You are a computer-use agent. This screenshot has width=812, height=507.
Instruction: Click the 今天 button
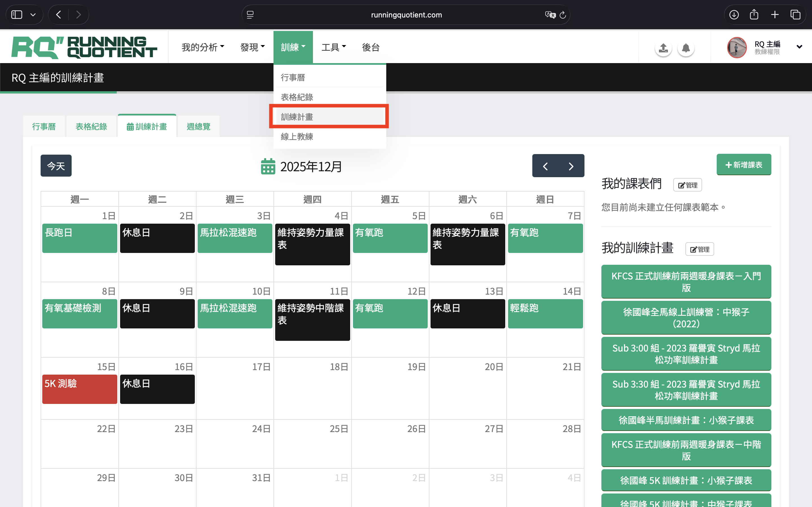coord(56,166)
